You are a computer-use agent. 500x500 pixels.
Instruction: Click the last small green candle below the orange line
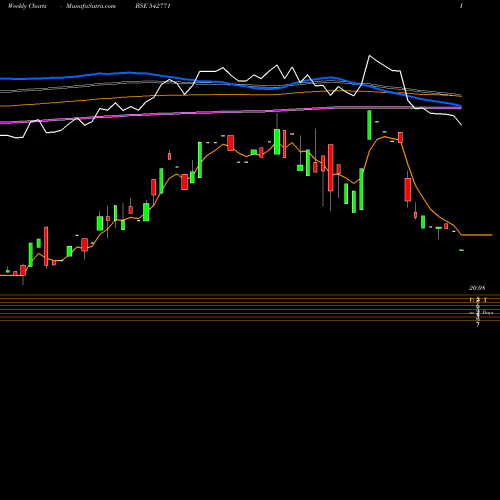[x=462, y=250]
